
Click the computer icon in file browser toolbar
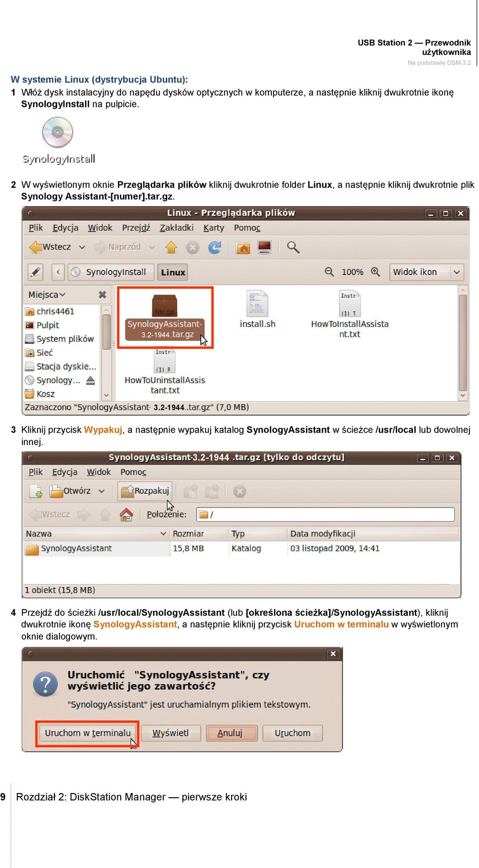tap(264, 247)
